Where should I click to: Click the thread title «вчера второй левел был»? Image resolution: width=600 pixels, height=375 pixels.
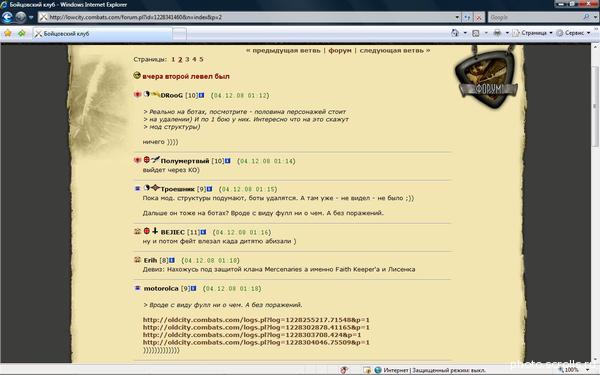pyautogui.click(x=186, y=77)
